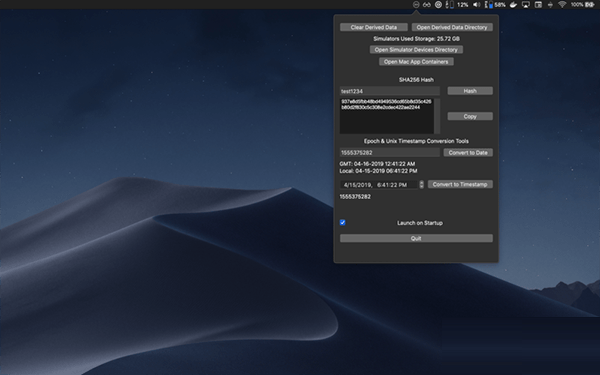Copy the SHA256 hash result
600x375 pixels.
[470, 116]
